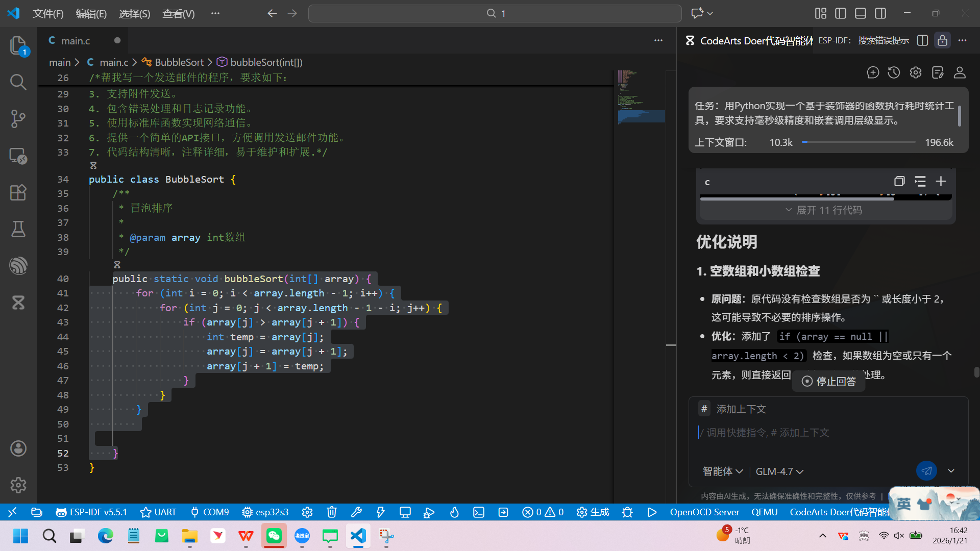This screenshot has height=551, width=980.
Task: Open the 查看(V) menu
Action: (x=178, y=14)
